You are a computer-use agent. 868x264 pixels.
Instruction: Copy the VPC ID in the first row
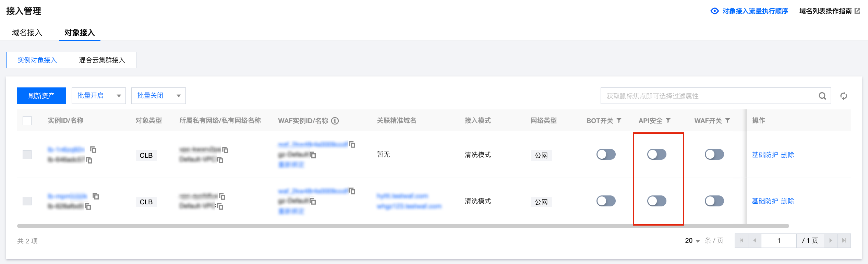click(225, 150)
